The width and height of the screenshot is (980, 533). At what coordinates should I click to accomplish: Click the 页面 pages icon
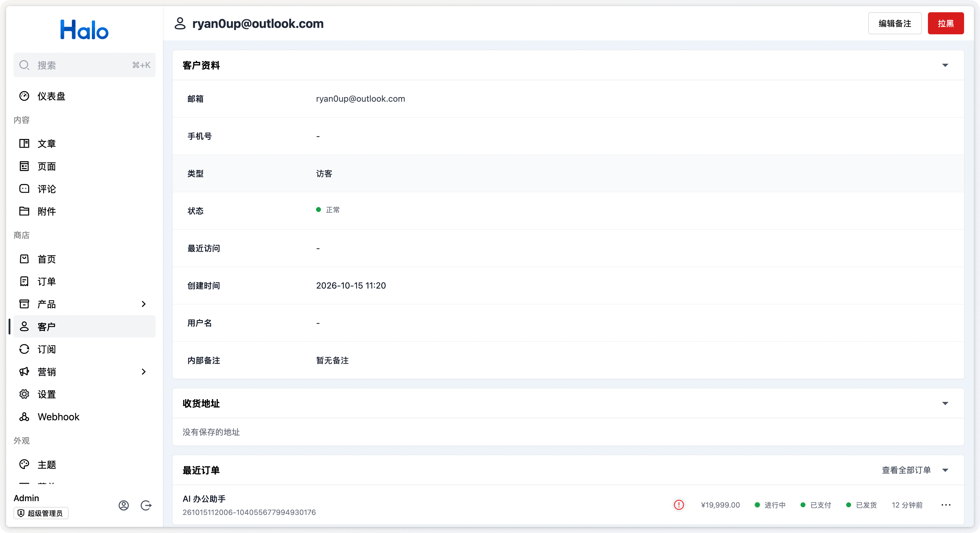(24, 166)
